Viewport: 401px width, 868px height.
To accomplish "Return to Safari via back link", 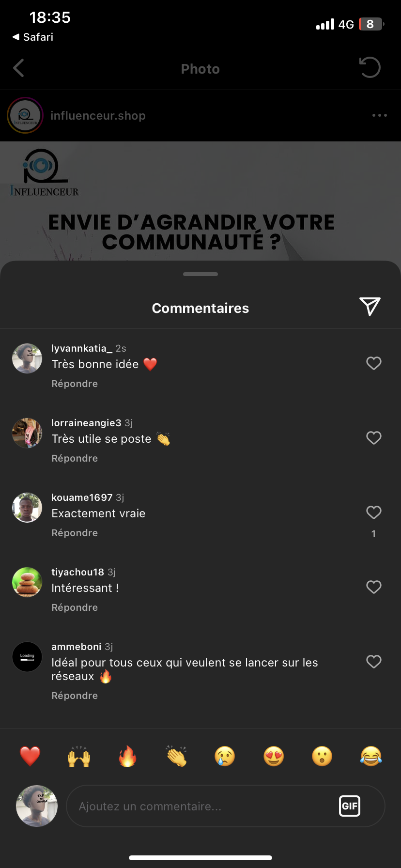I will pyautogui.click(x=33, y=37).
